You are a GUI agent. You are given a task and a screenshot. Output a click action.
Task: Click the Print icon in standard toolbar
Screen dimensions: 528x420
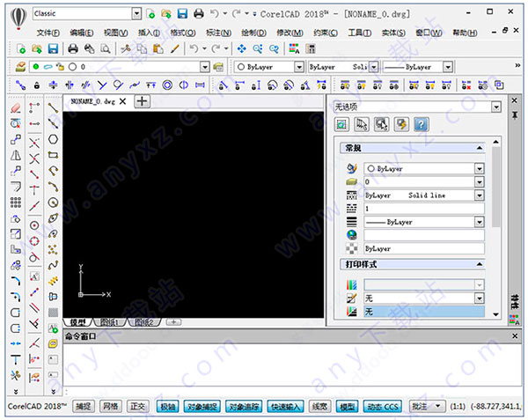(x=73, y=49)
